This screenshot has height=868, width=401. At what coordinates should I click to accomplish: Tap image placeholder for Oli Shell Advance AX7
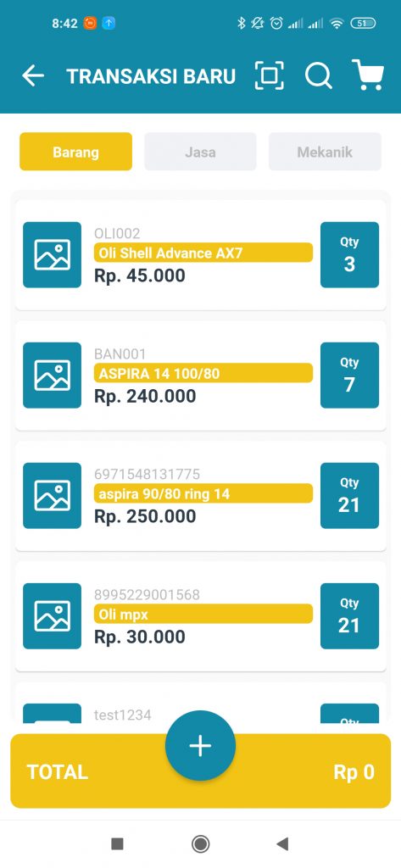[52, 254]
